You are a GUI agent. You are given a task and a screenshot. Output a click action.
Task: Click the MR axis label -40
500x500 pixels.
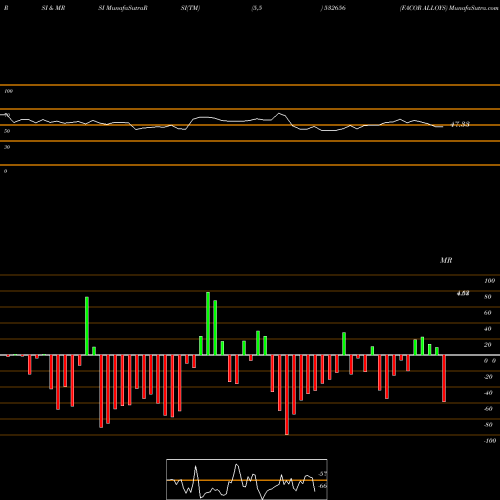coord(488,393)
